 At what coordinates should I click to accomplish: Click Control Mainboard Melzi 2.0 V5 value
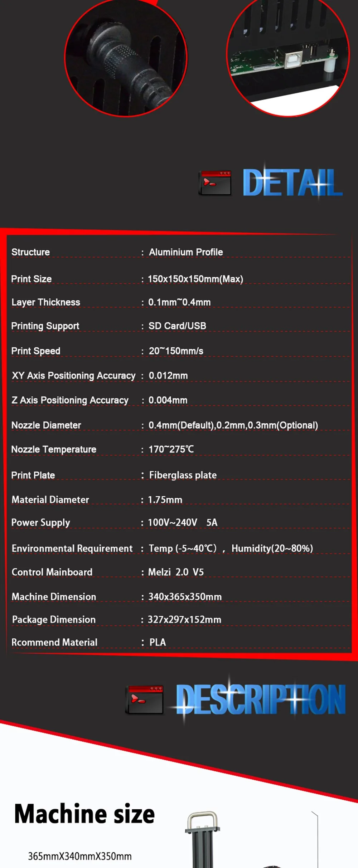click(176, 572)
